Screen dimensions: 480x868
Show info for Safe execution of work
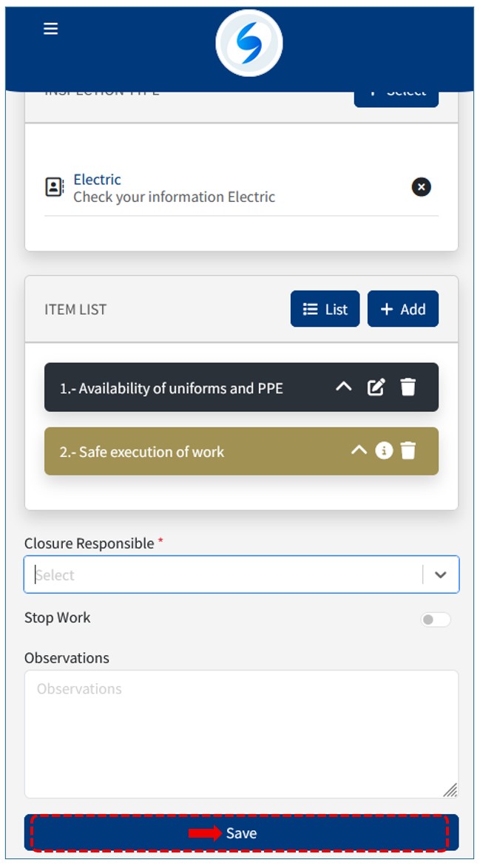[384, 450]
